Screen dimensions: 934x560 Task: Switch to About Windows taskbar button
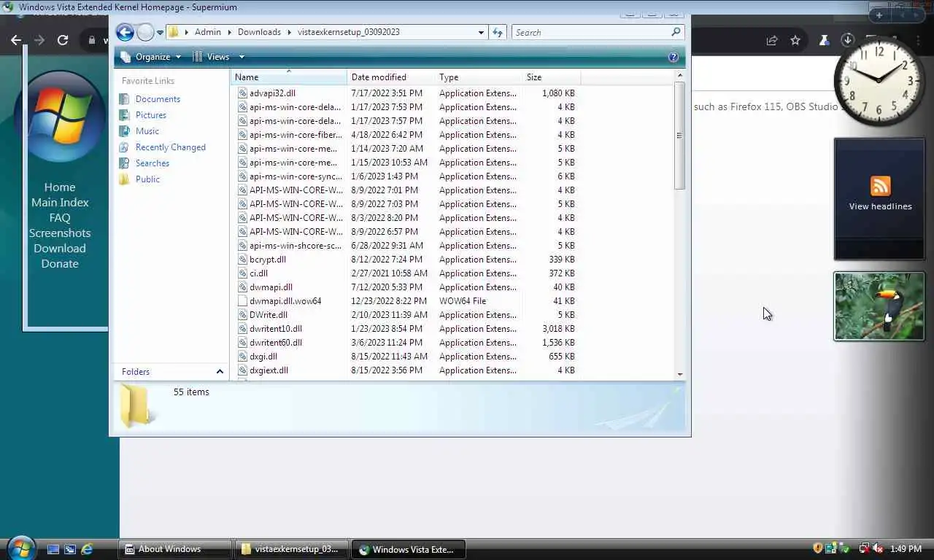[x=175, y=549]
